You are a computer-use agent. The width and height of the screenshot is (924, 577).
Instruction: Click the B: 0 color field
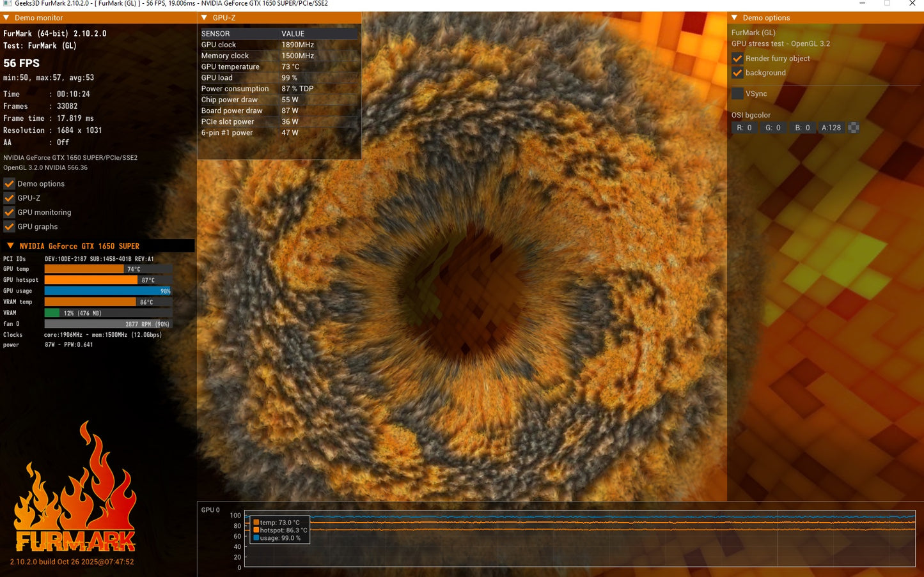(x=803, y=128)
